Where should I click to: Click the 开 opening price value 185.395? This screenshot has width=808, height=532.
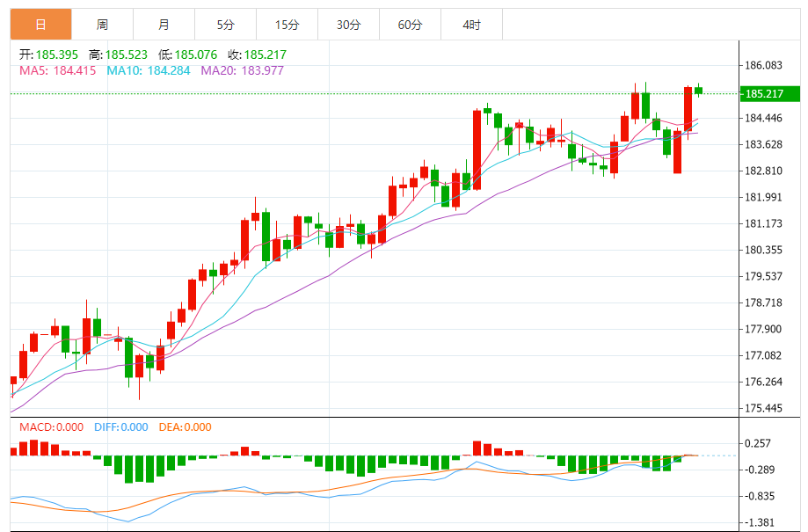click(x=56, y=55)
